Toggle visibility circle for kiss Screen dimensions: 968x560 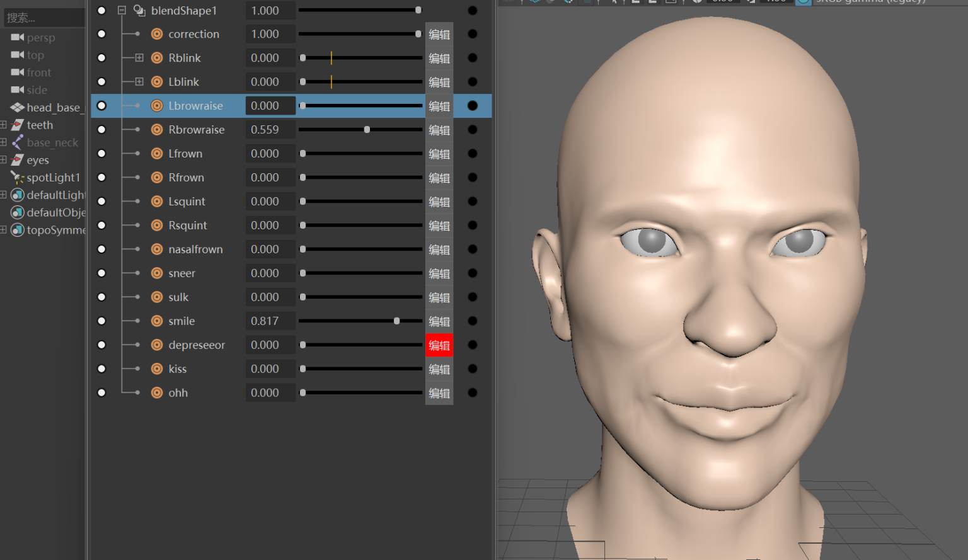[101, 369]
